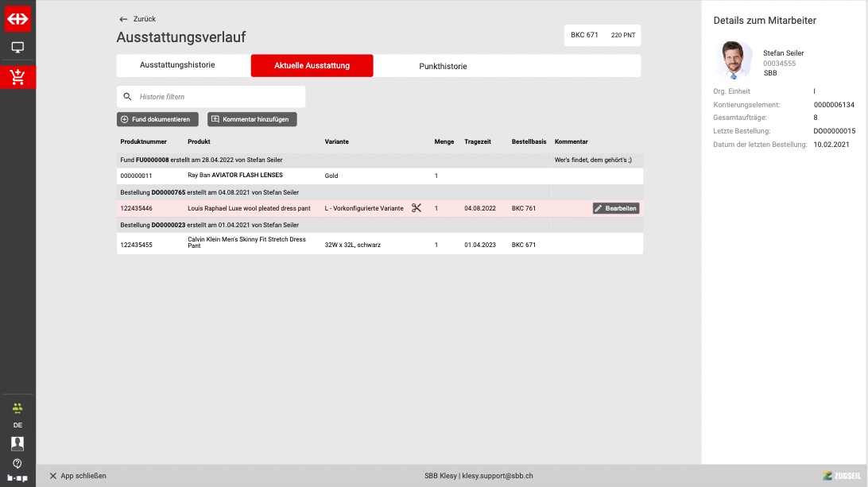
Task: Select the Fund FU0000008 group row
Action: [x=380, y=160]
